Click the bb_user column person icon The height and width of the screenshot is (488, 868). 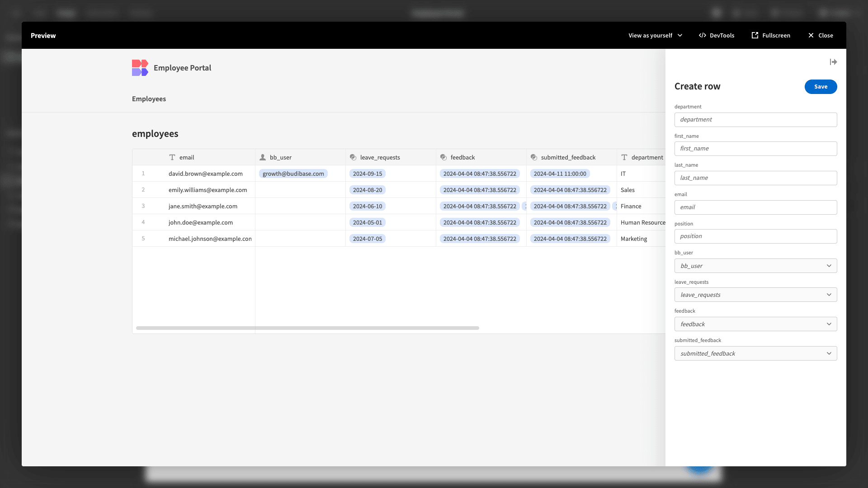click(x=263, y=157)
